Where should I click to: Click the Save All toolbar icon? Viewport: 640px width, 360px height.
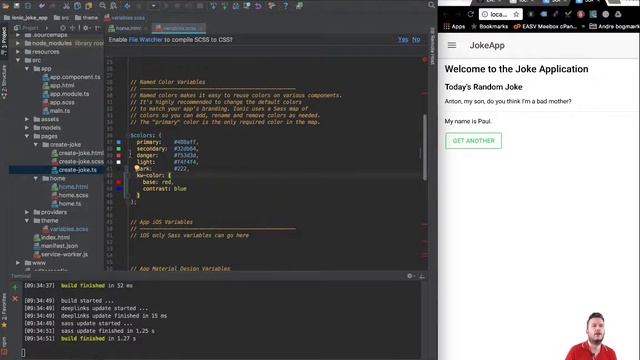pyautogui.click(x=17, y=5)
